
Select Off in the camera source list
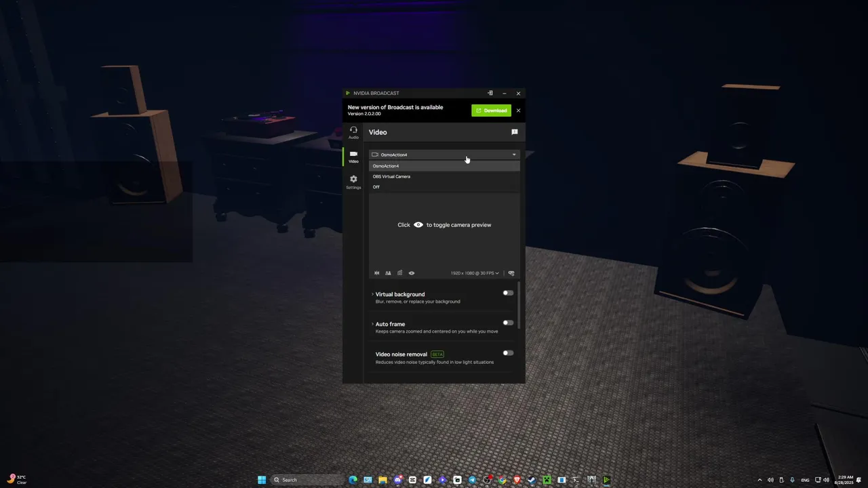point(444,187)
